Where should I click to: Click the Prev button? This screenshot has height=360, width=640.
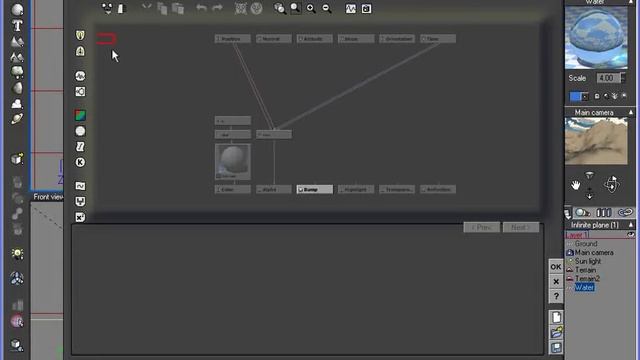click(x=481, y=227)
